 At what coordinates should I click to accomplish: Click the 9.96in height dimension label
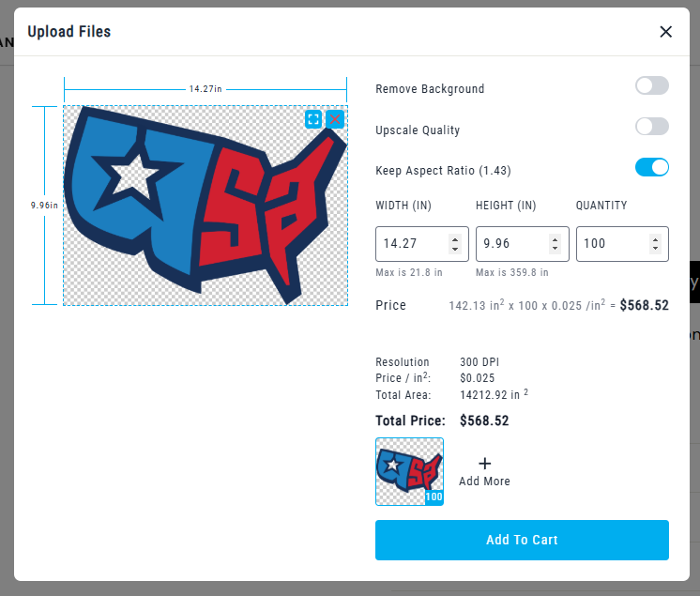44,205
